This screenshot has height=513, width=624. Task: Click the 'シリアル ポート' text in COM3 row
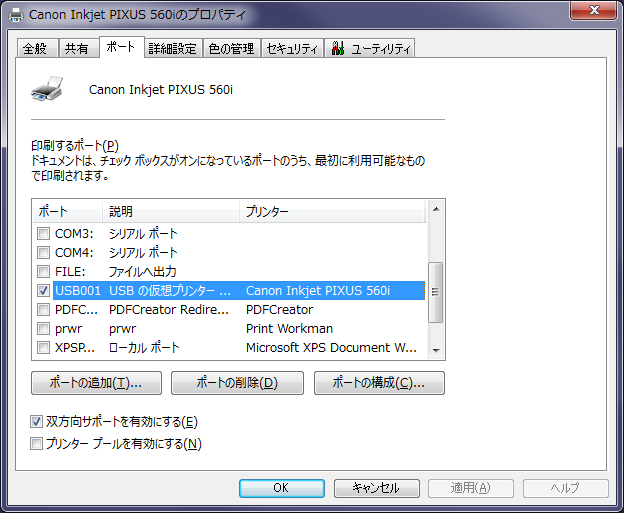143,233
